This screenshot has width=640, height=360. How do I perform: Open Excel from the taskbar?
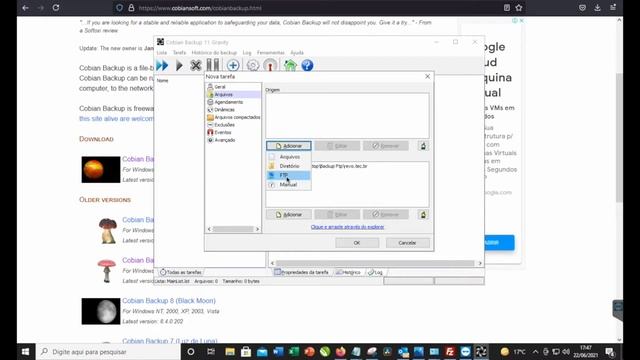coord(293,352)
